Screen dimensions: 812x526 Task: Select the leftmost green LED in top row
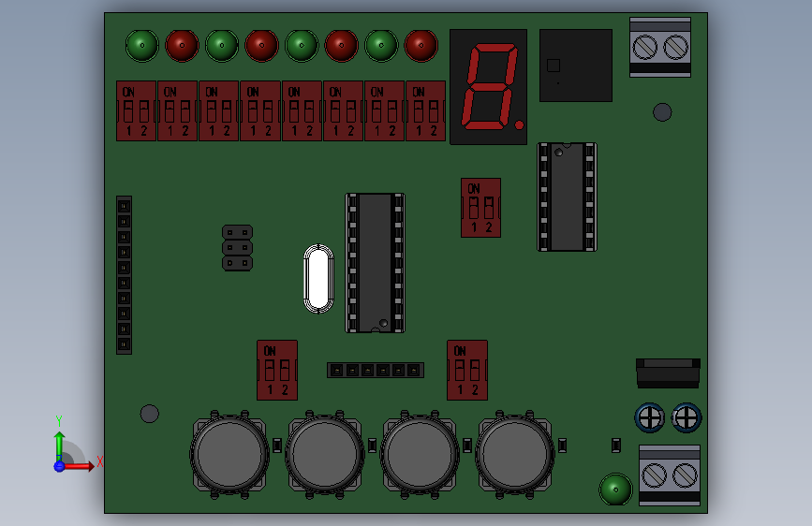142,46
